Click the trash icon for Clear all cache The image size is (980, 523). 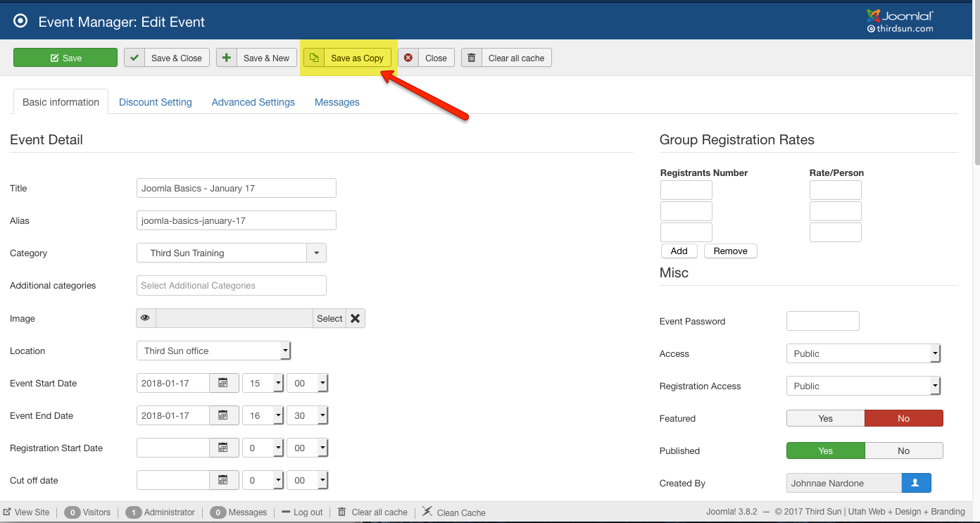pos(472,58)
